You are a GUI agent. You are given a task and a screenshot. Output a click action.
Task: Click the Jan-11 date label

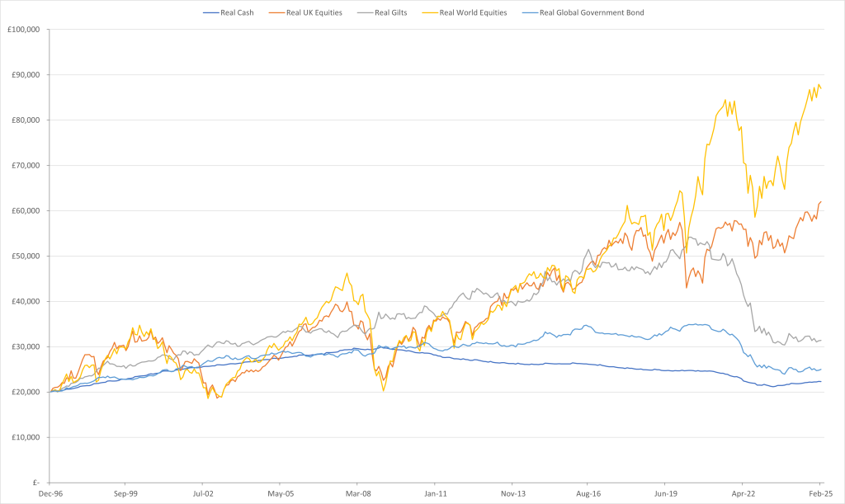[436, 494]
